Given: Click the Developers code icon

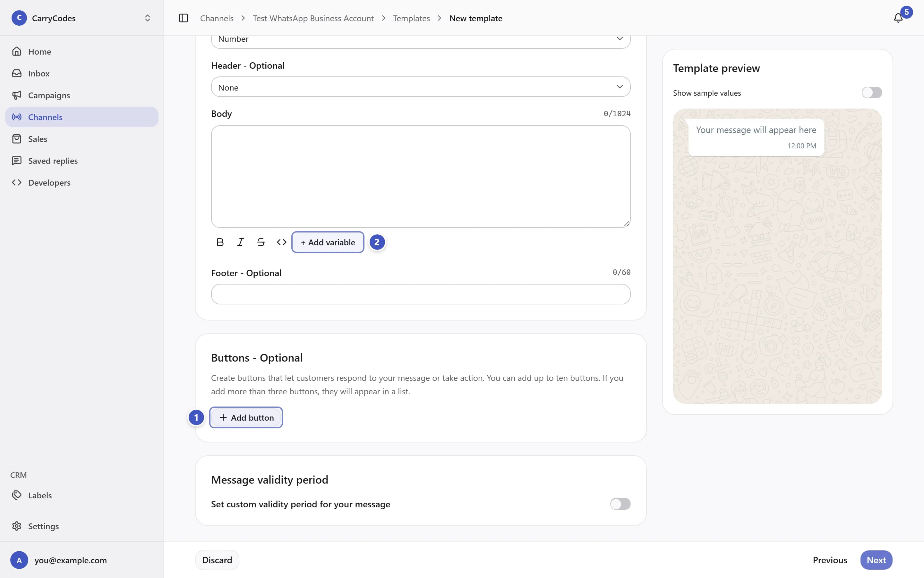Looking at the screenshot, I should pos(17,182).
